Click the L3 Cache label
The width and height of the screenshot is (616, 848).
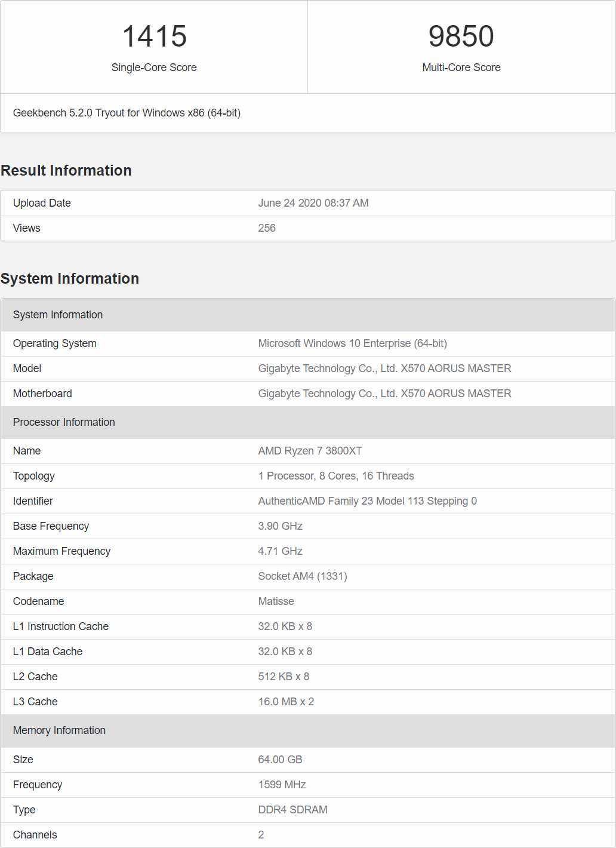point(35,702)
